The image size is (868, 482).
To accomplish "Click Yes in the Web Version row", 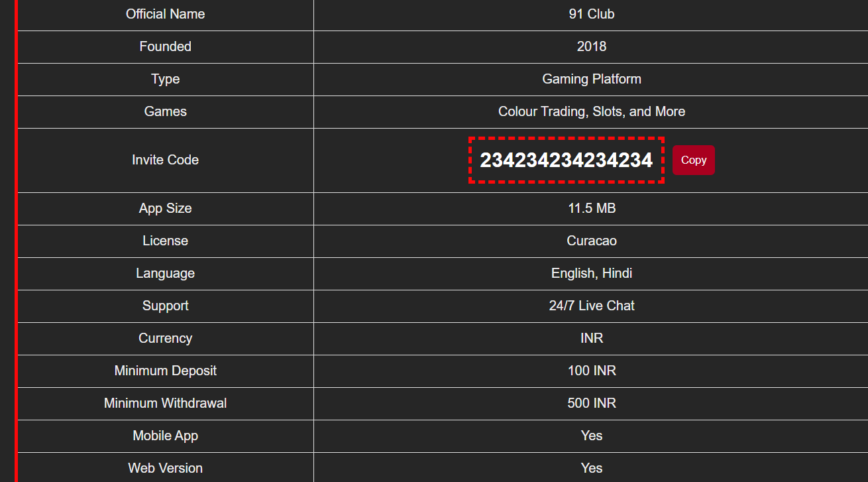I will coord(591,467).
